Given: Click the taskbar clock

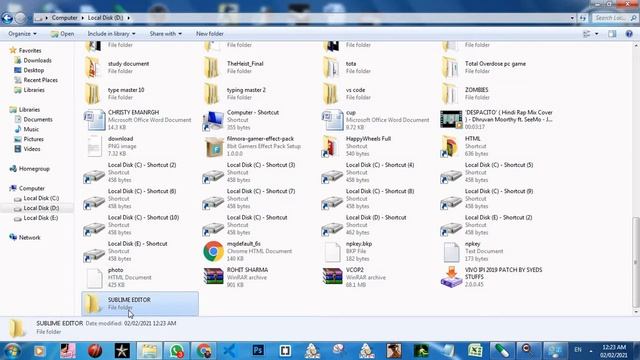Looking at the screenshot, I should [x=614, y=351].
